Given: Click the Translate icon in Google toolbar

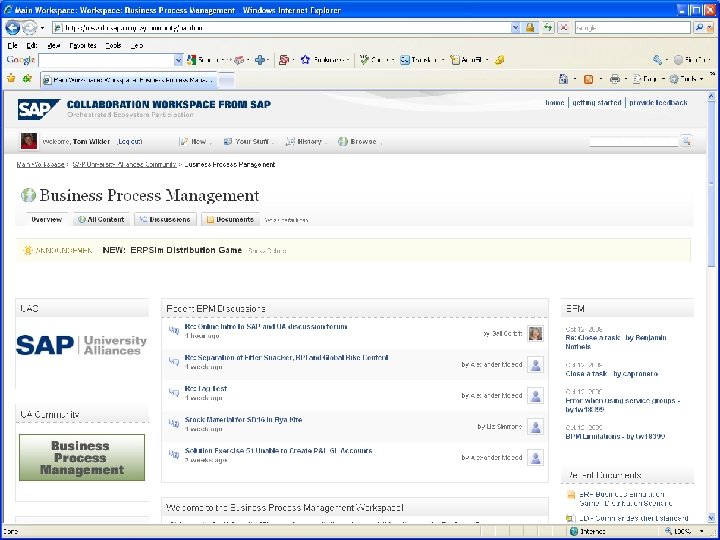Looking at the screenshot, I should point(405,60).
